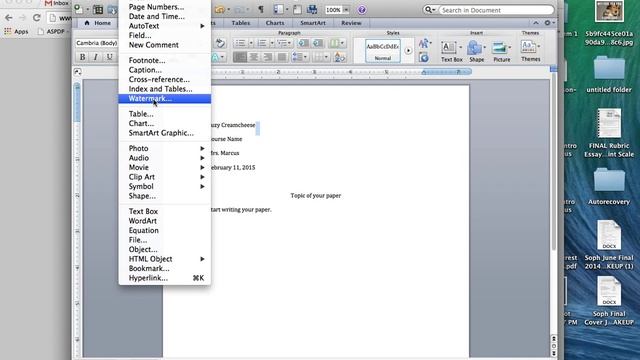Click the sort text icon

[x=339, y=57]
